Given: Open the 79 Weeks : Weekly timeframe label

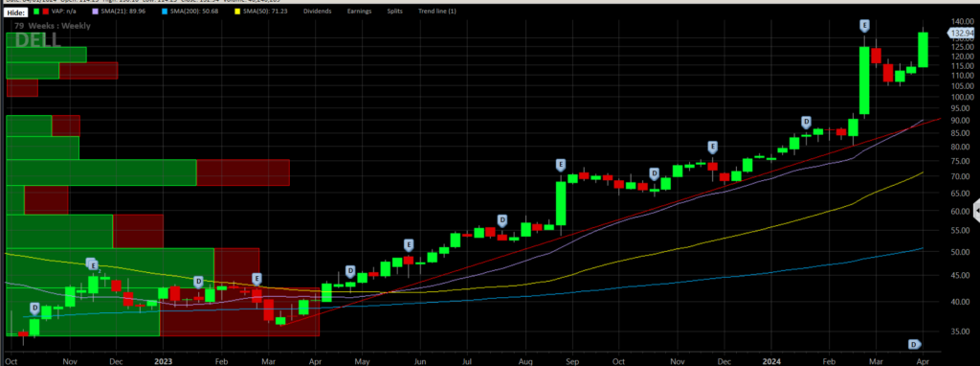Looking at the screenshot, I should click(x=53, y=26).
